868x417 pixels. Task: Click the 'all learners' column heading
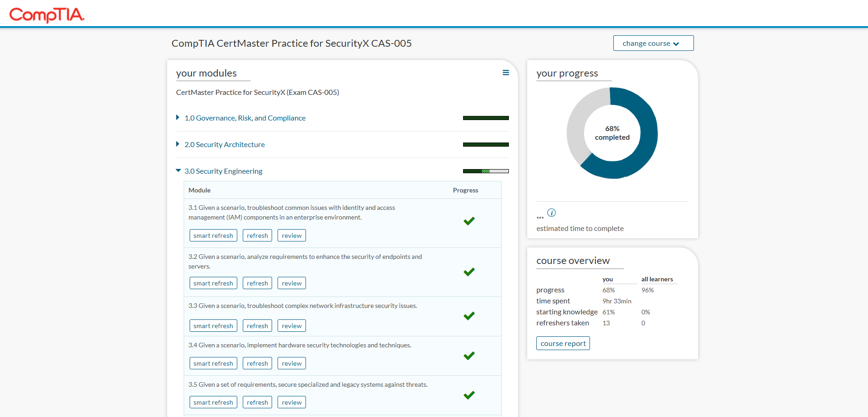coord(657,279)
